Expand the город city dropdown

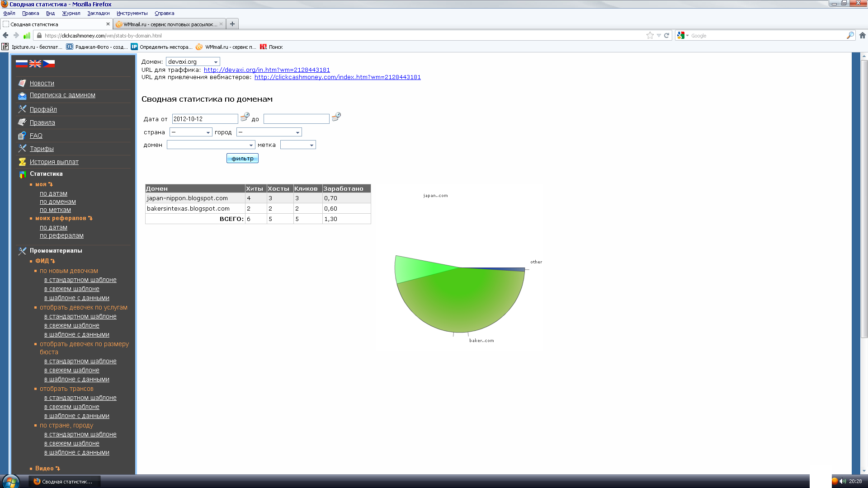(x=269, y=132)
